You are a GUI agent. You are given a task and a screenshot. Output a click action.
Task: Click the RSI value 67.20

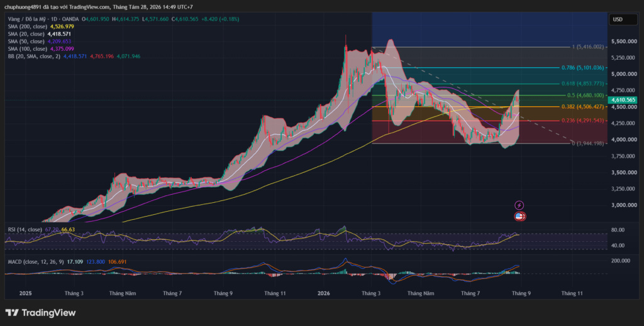click(x=51, y=230)
